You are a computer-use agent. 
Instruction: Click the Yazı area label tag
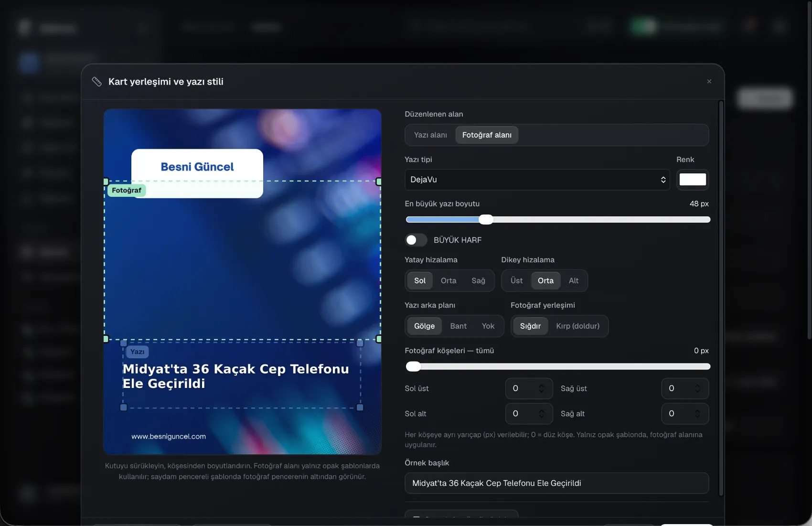pos(138,352)
